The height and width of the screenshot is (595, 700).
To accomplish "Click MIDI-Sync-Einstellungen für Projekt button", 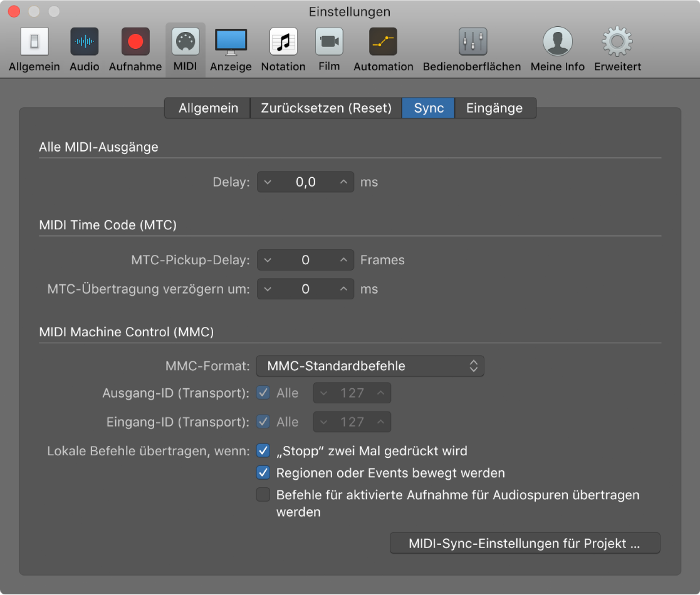I will pos(525,543).
